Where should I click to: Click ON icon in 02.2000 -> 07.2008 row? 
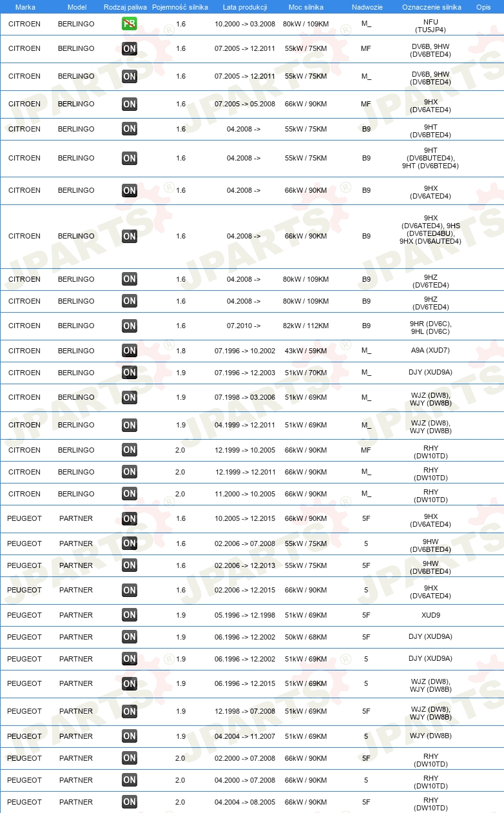[x=130, y=758]
